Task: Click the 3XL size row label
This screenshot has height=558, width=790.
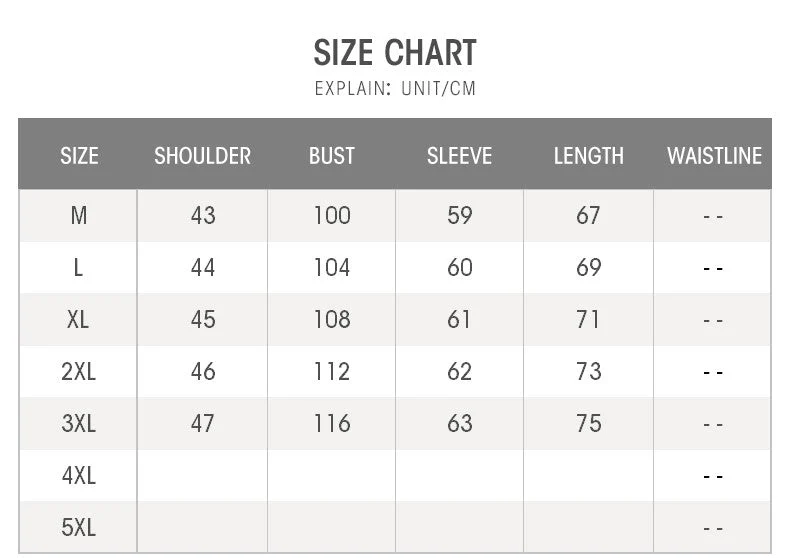Action: tap(79, 423)
